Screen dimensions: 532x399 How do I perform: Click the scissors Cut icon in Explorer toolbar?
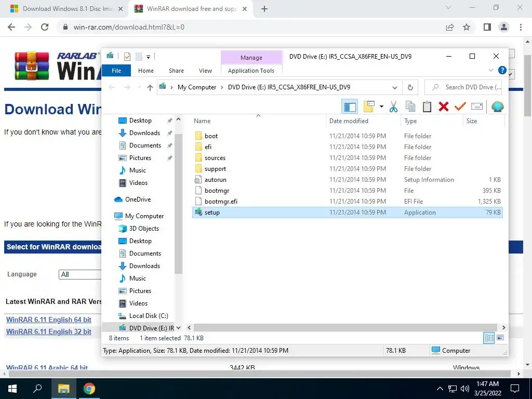[x=393, y=107]
